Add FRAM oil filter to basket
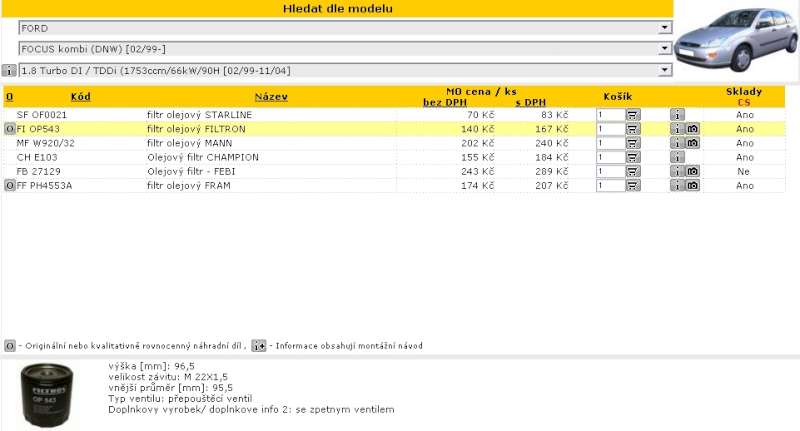The height and width of the screenshot is (431, 800). coord(633,185)
